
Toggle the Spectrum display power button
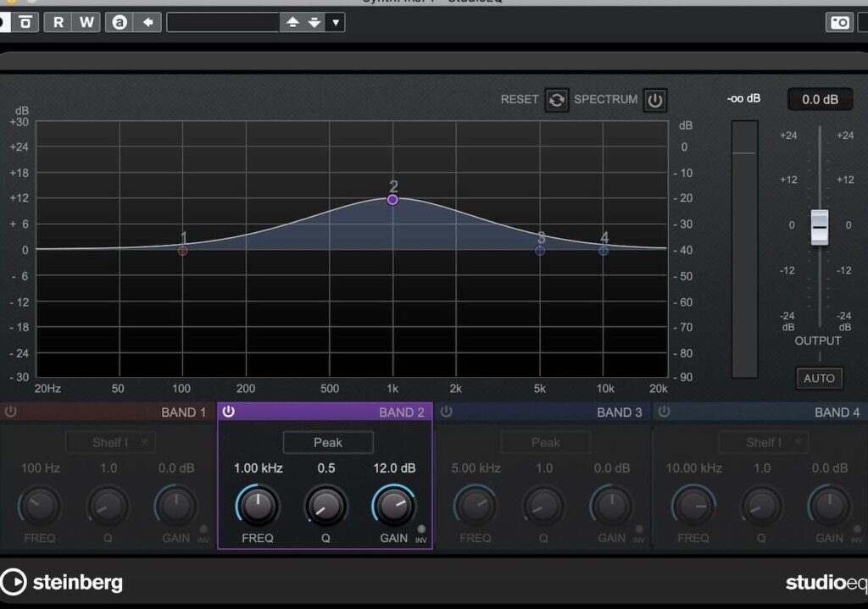[655, 100]
